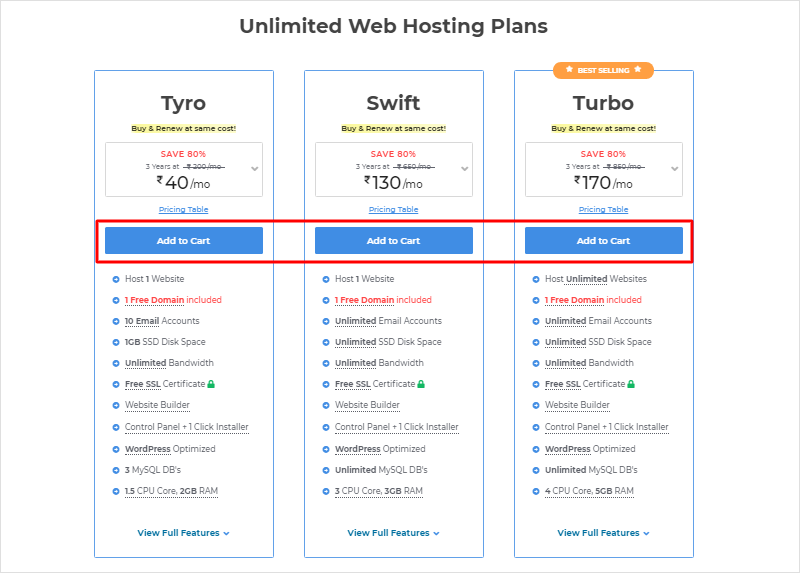Viewport: 800px width, 573px height.
Task: Click the Best Selling badge on Turbo
Action: click(603, 70)
